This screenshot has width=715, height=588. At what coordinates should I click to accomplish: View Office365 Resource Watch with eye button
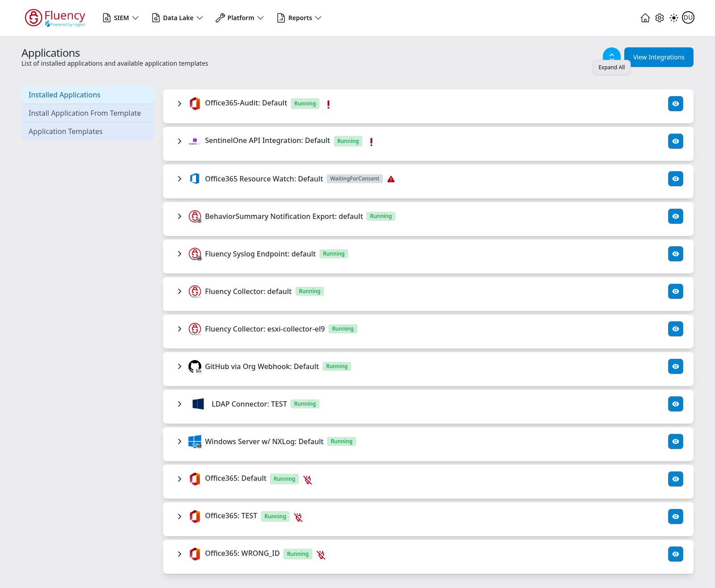point(676,179)
